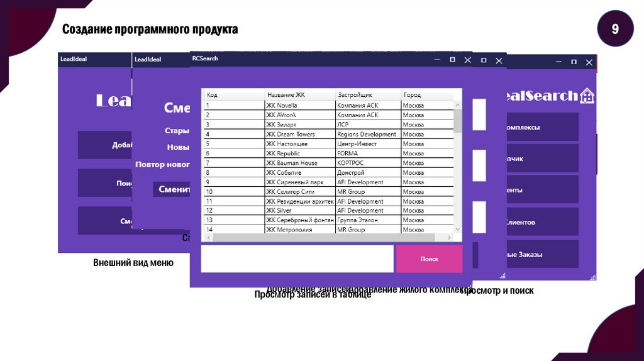The height and width of the screenshot is (361, 644).
Task: Open the клиентов button in IdealSearch window
Action: tap(542, 222)
